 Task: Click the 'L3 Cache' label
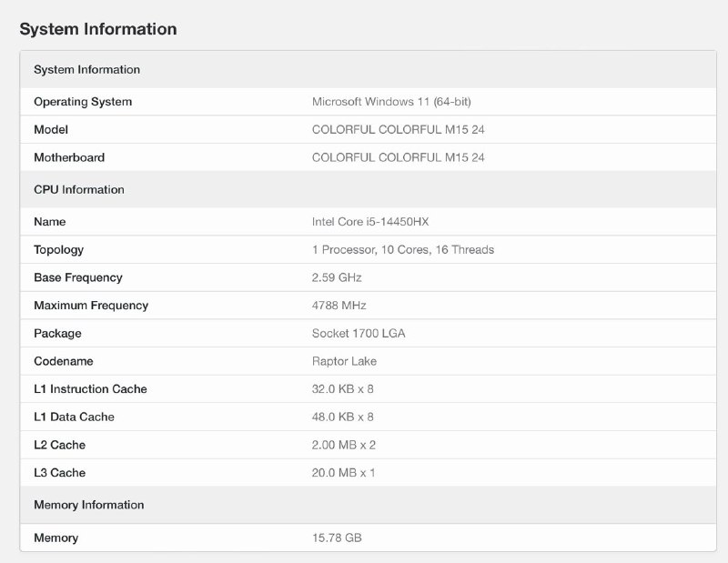click(59, 472)
